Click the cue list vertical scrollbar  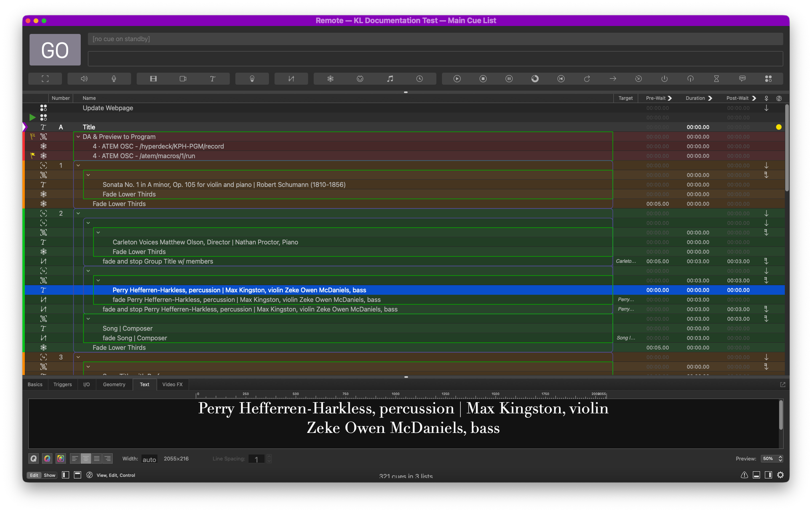786,148
